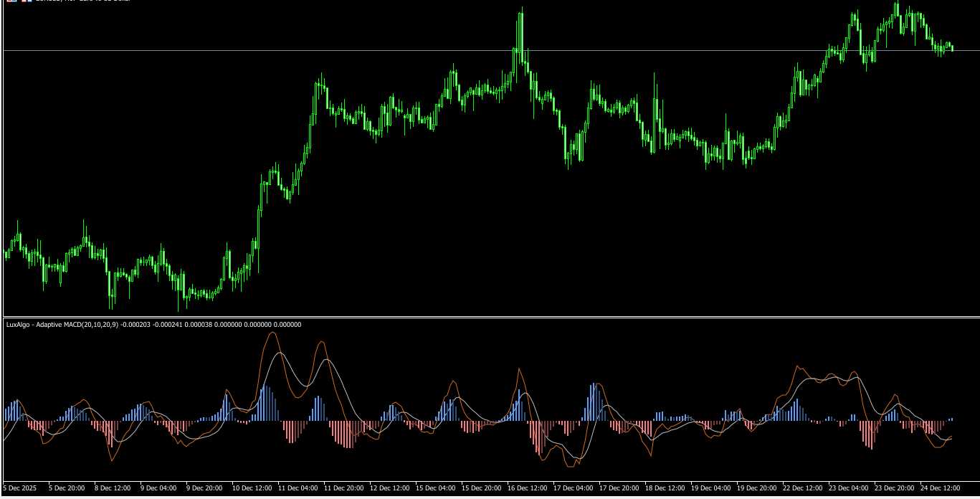Click the 8 Dec 12:00 time label
Image resolution: width=980 pixels, height=499 pixels.
(113, 488)
